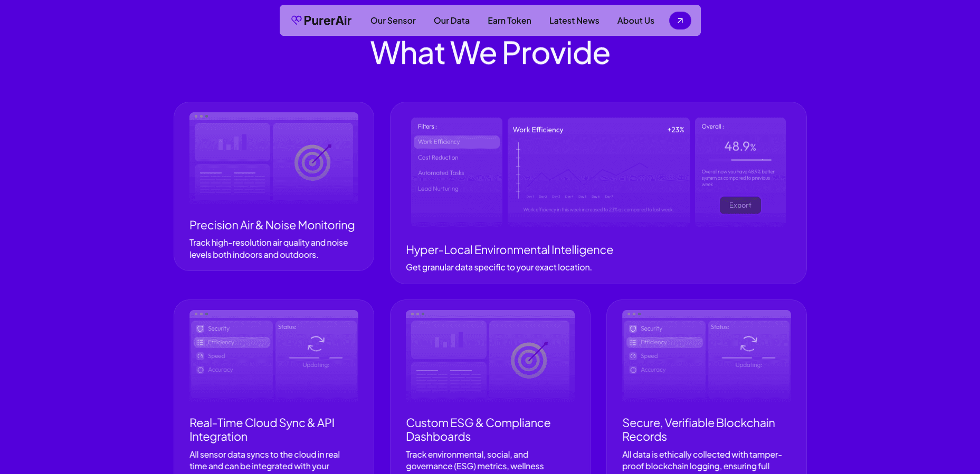The height and width of the screenshot is (474, 980).
Task: Click the Accuracy icon in Blockchain Records card
Action: (633, 370)
